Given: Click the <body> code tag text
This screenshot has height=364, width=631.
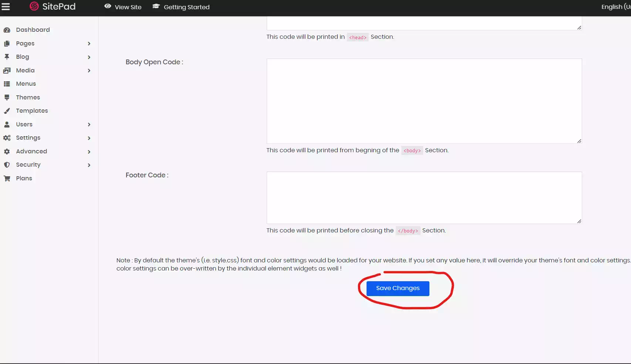Looking at the screenshot, I should [x=412, y=150].
